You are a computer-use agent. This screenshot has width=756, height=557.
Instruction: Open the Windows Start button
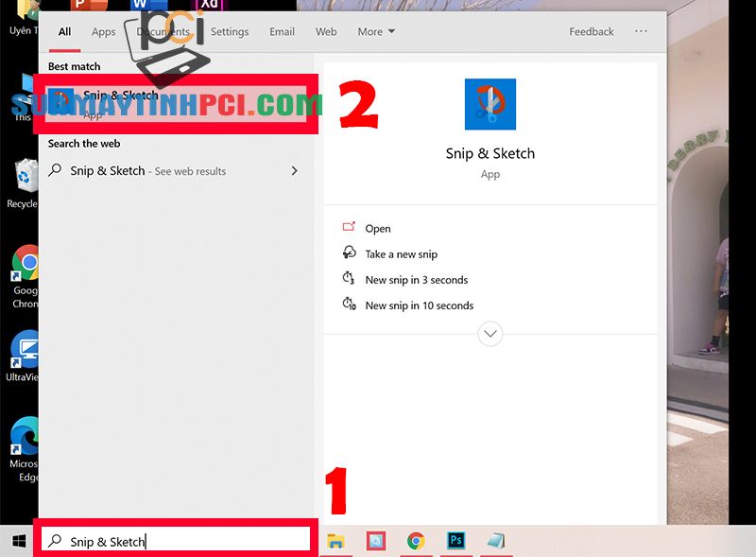(x=19, y=541)
